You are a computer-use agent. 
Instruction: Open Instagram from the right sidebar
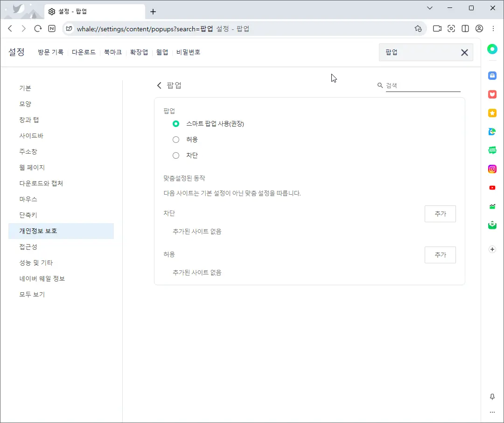pyautogui.click(x=492, y=169)
